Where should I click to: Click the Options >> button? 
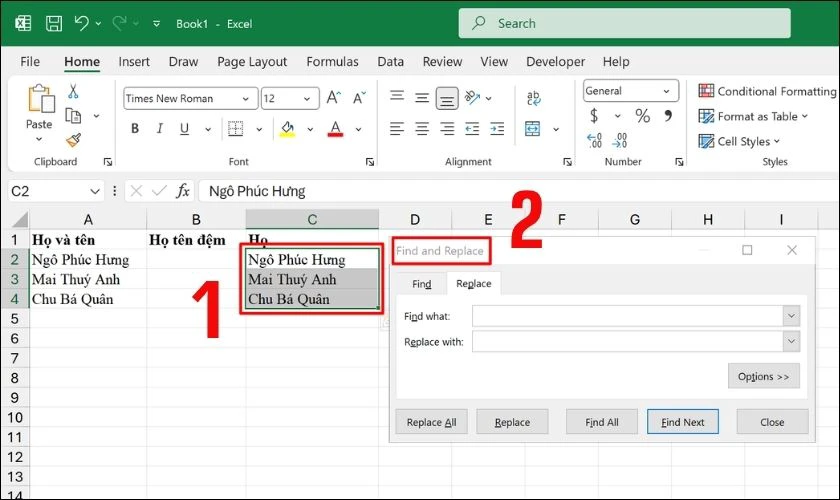(x=763, y=376)
